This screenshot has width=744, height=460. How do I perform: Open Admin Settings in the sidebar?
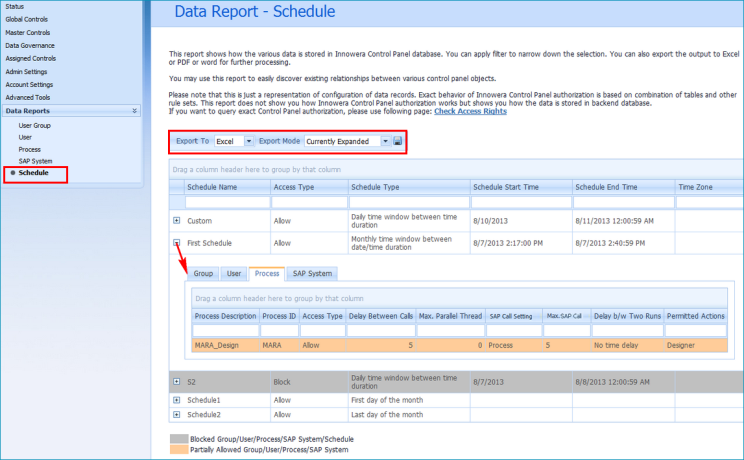(x=26, y=72)
